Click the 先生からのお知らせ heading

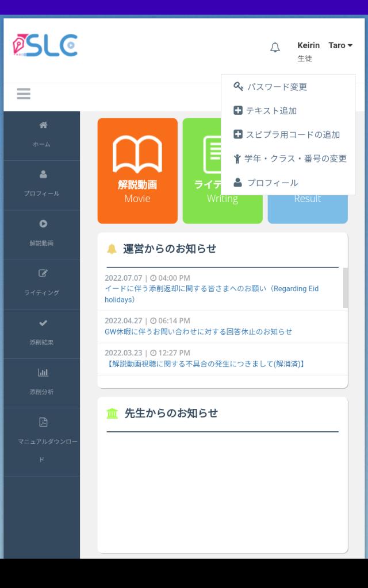[x=171, y=413]
